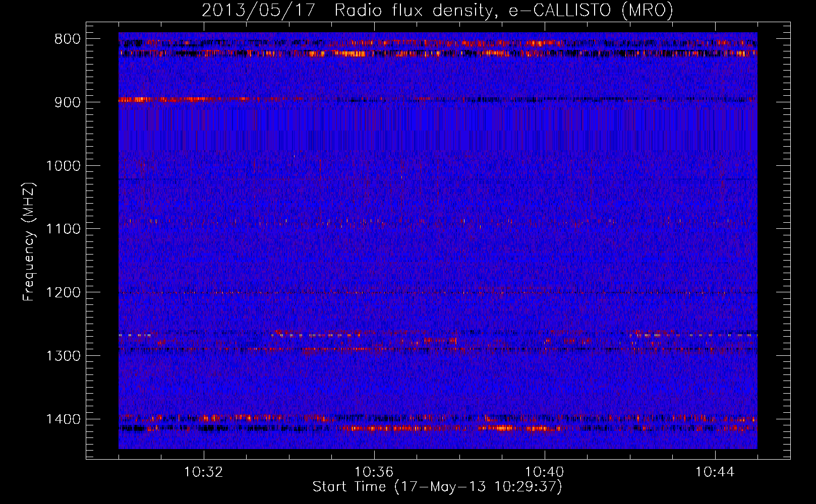816x504 pixels.
Task: Click the 10:44 time tick label
Action: pos(715,472)
